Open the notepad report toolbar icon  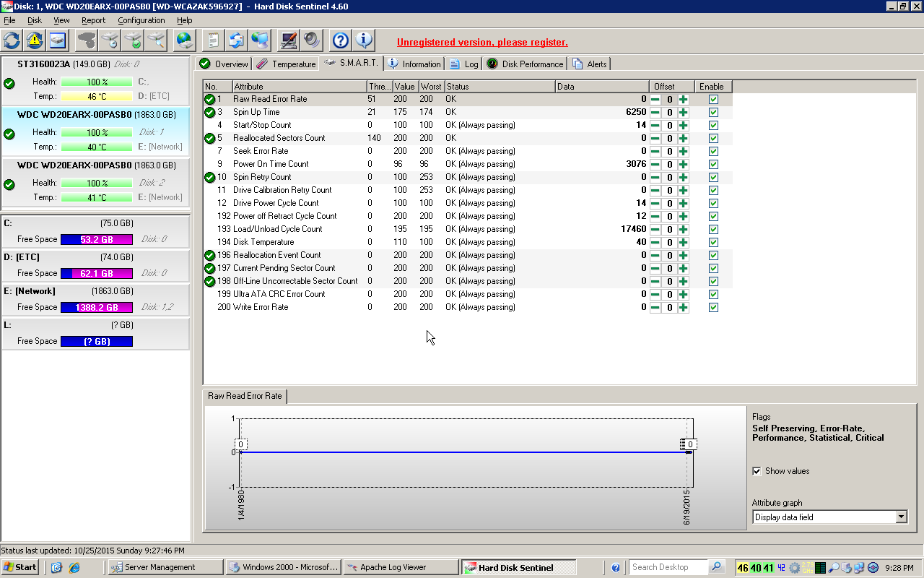(214, 40)
